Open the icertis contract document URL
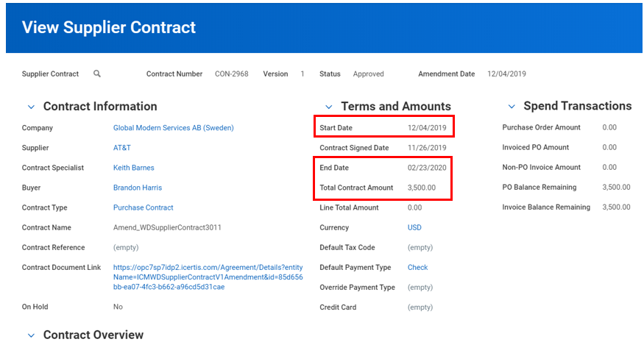 tap(208, 277)
